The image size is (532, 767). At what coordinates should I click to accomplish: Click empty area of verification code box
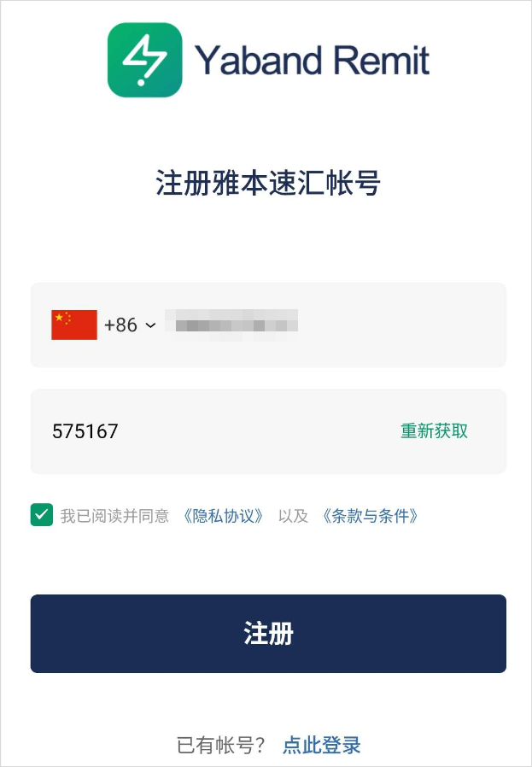tap(256, 431)
